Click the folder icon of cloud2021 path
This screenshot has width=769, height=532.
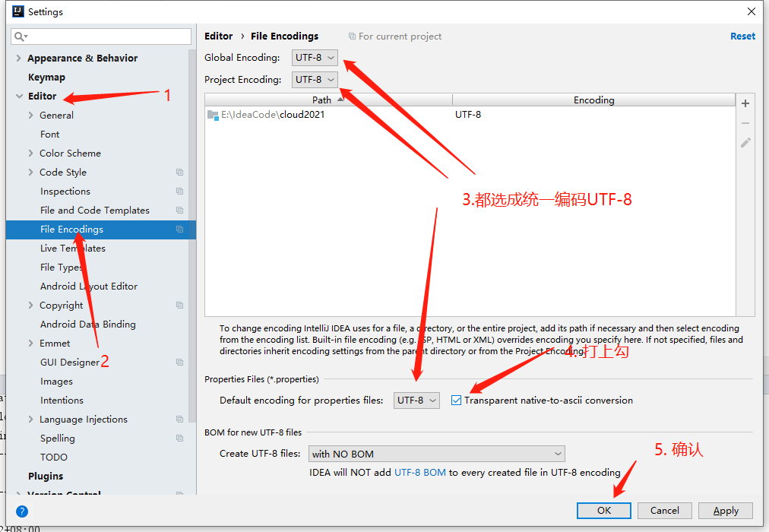click(x=213, y=116)
